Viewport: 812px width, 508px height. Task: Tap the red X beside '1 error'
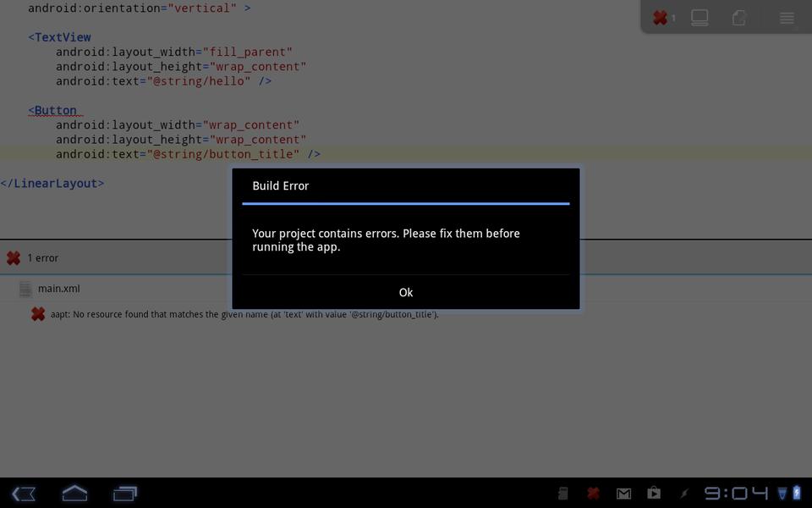pos(14,257)
